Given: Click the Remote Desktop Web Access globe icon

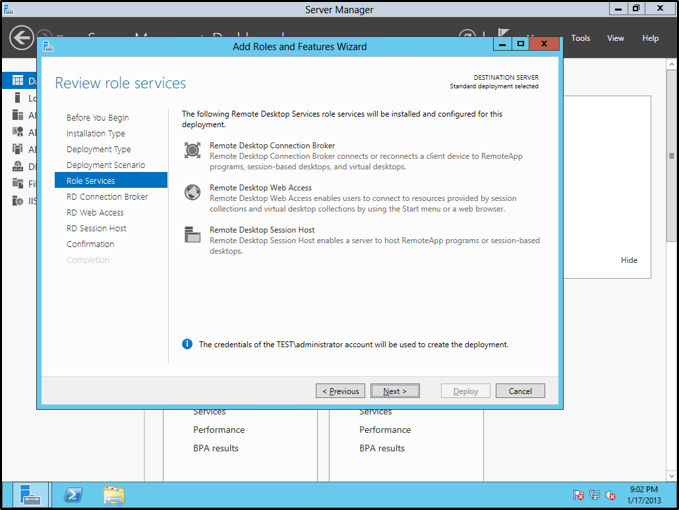Looking at the screenshot, I should point(192,192).
